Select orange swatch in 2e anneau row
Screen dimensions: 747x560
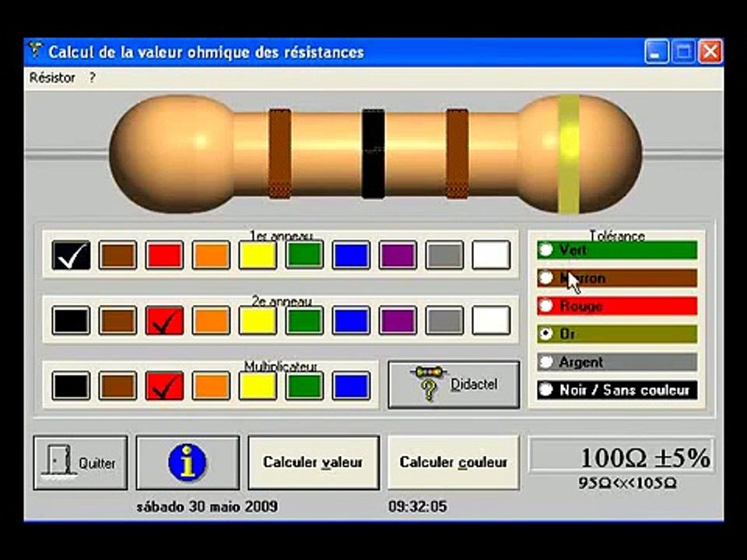(211, 320)
